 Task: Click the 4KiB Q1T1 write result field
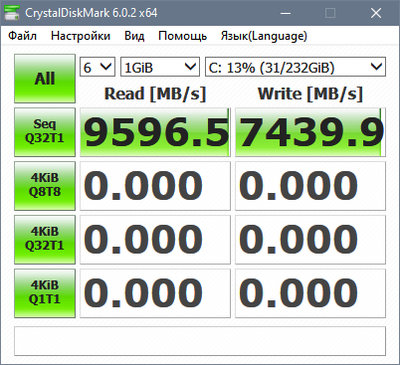click(310, 293)
